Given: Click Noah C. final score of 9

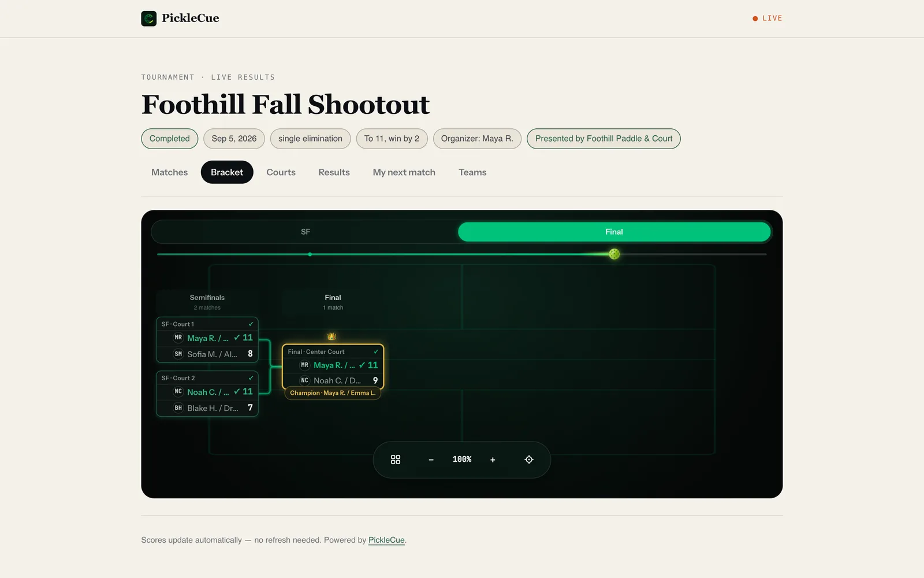Looking at the screenshot, I should [x=375, y=380].
